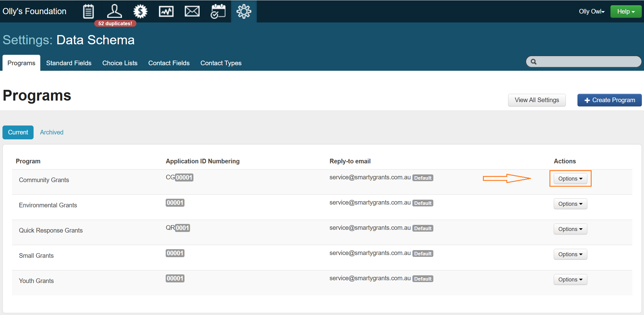The image size is (644, 315).
Task: Switch to the Choice Lists tab
Action: coord(120,63)
